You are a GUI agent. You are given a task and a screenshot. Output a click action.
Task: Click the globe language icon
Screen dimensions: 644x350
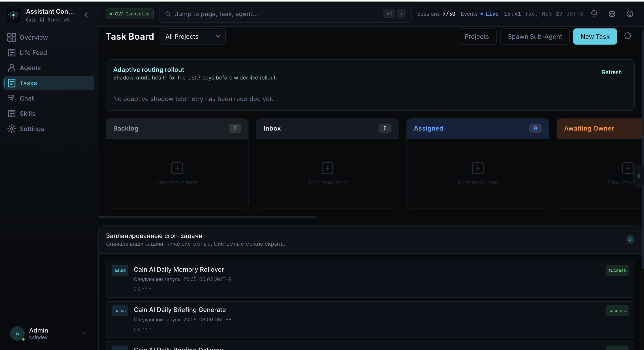click(x=612, y=14)
